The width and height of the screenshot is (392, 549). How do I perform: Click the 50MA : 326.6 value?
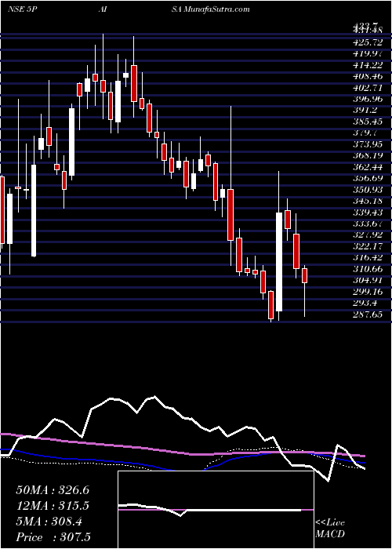[53, 490]
